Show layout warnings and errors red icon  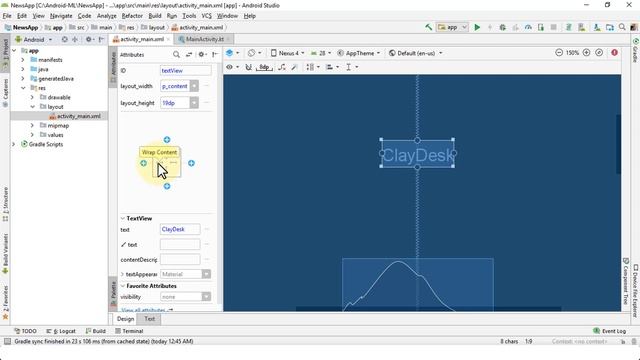click(x=614, y=53)
